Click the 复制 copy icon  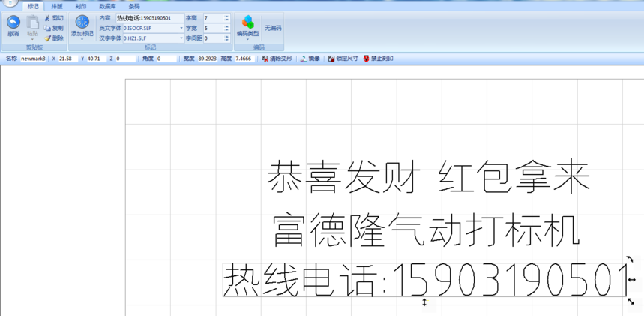[x=47, y=28]
